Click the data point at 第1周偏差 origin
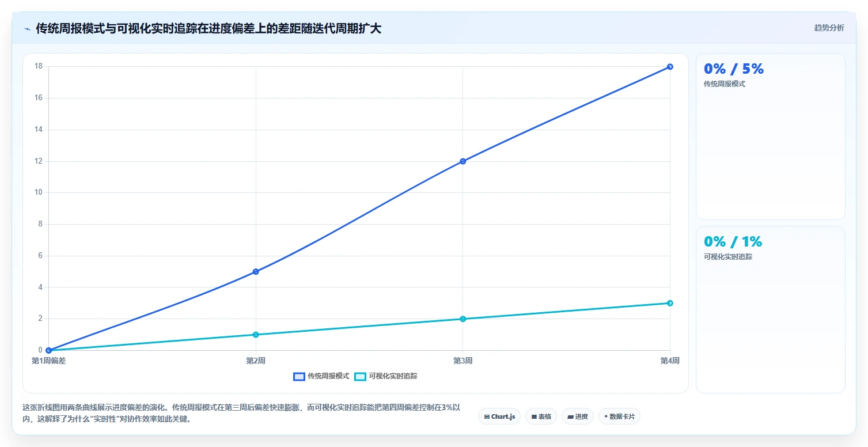This screenshot has height=447, width=868. coord(49,350)
